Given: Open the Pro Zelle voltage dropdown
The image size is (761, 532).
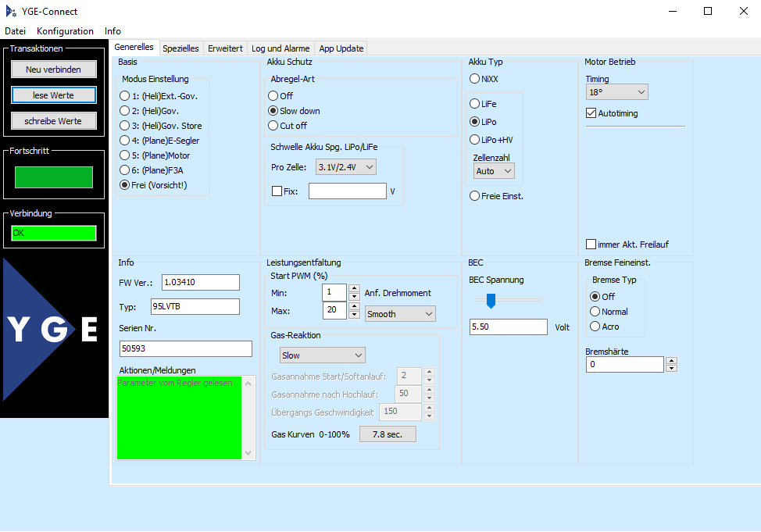Looking at the screenshot, I should [x=346, y=167].
